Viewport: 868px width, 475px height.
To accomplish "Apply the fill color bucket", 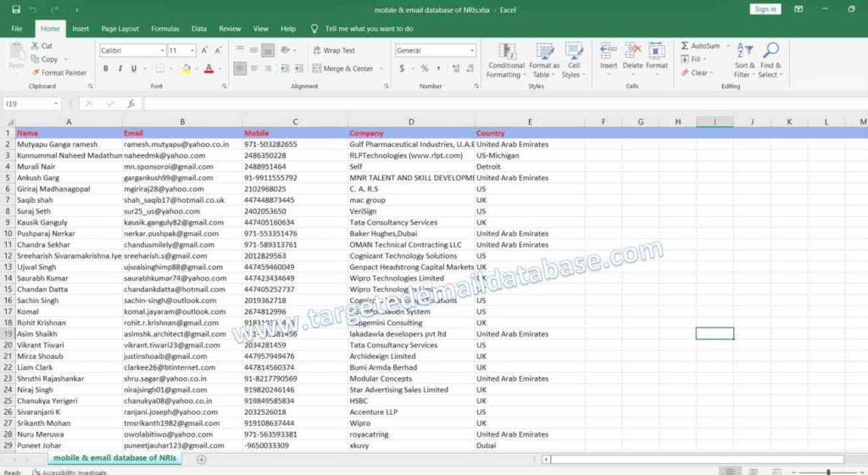I will 186,69.
